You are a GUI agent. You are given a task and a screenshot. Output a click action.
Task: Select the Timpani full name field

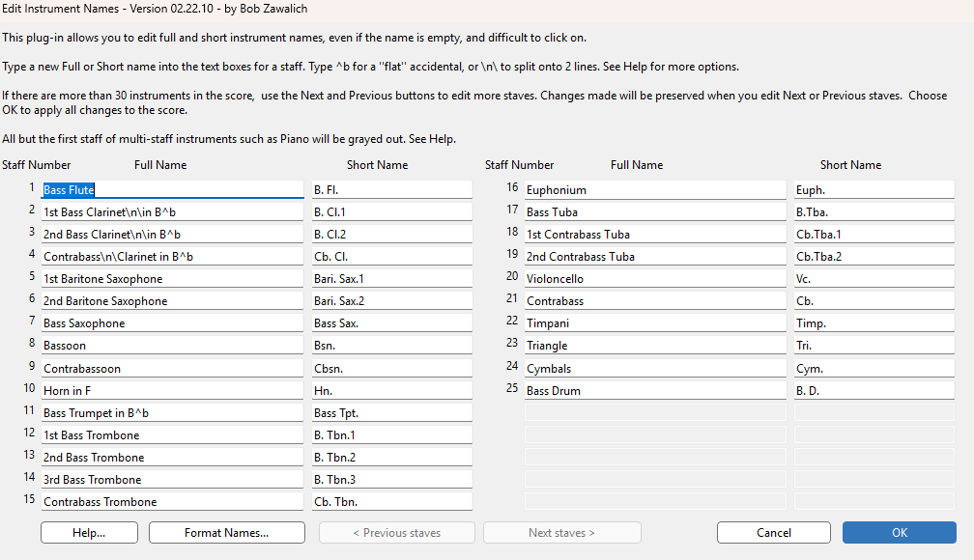pyautogui.click(x=655, y=322)
